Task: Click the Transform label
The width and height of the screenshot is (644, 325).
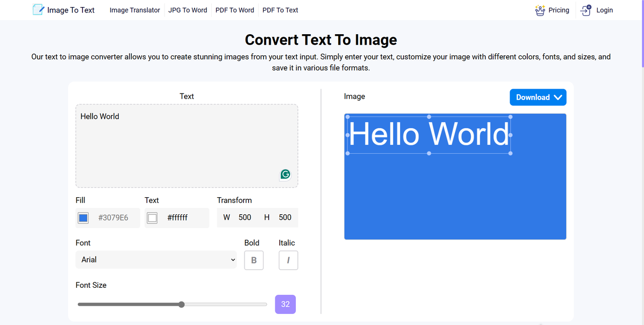Action: [234, 200]
